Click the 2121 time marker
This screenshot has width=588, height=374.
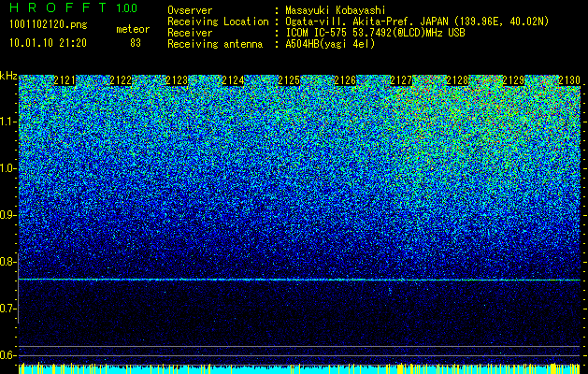(65, 80)
